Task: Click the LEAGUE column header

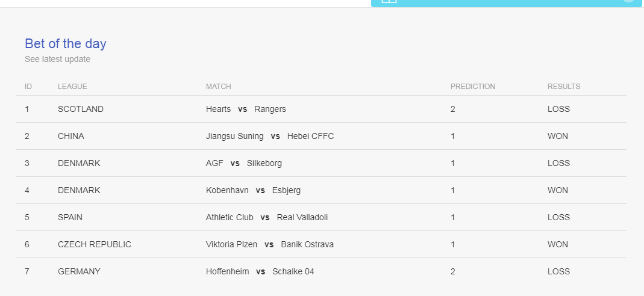Action: pos(72,87)
